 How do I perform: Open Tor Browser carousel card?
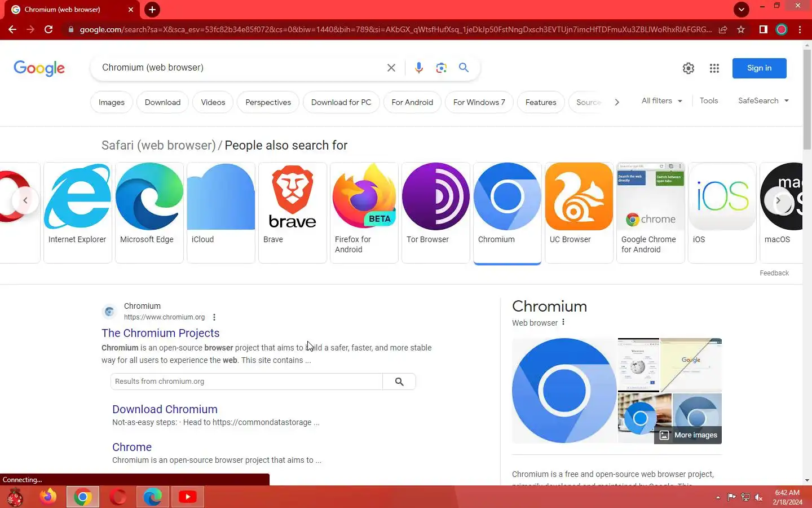coord(436,212)
